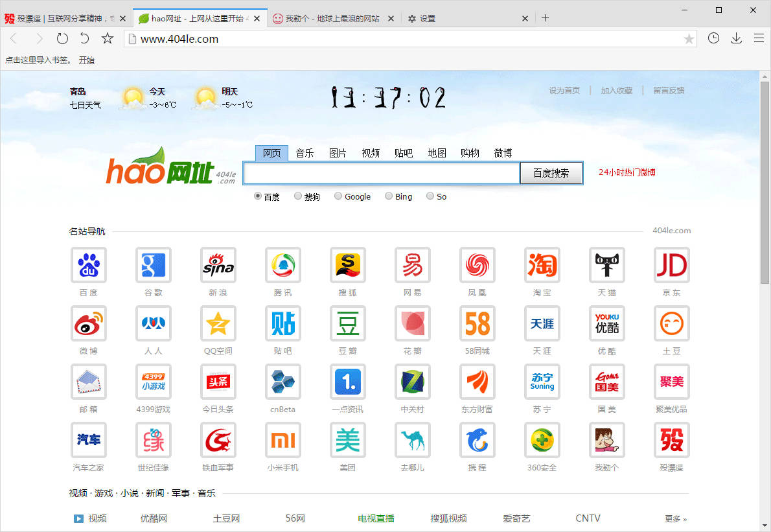771x532 pixels.
Task: Select the Google search engine radio
Action: (x=338, y=196)
